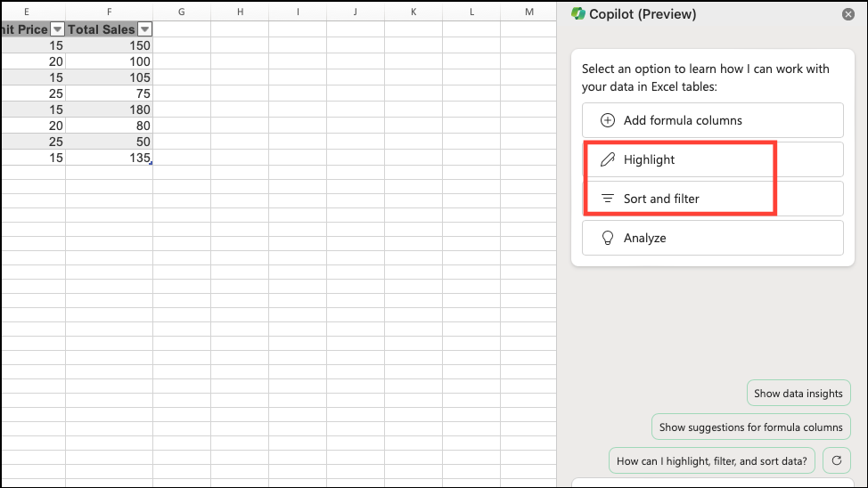The image size is (868, 488).
Task: Open the Total Sales filter dropdown
Action: click(144, 29)
